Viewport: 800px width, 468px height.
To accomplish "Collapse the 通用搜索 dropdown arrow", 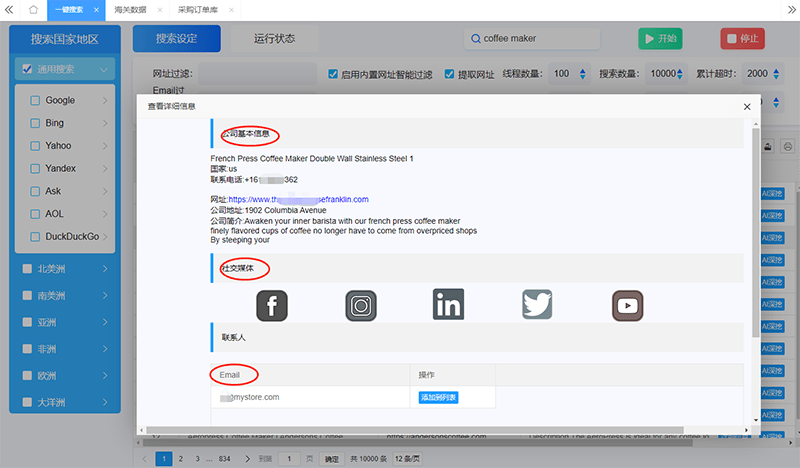I will [x=104, y=69].
